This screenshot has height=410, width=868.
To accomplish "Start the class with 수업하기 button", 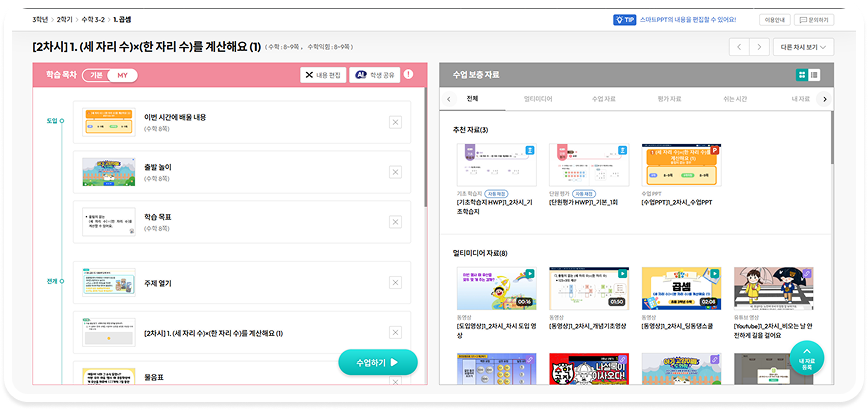I will [x=378, y=362].
